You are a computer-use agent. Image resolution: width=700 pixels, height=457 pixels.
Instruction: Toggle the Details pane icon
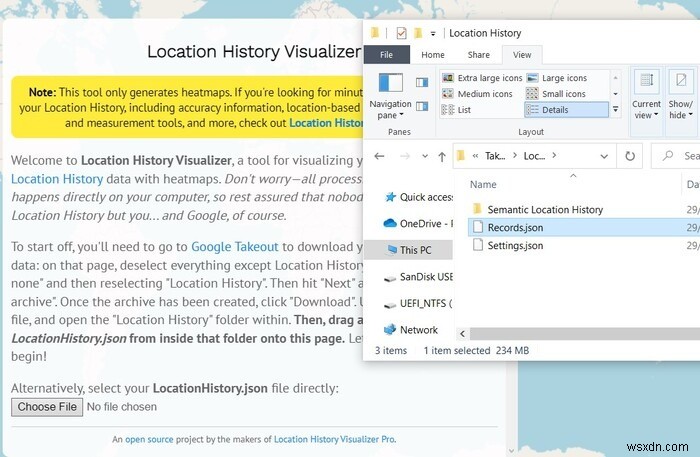tap(422, 106)
